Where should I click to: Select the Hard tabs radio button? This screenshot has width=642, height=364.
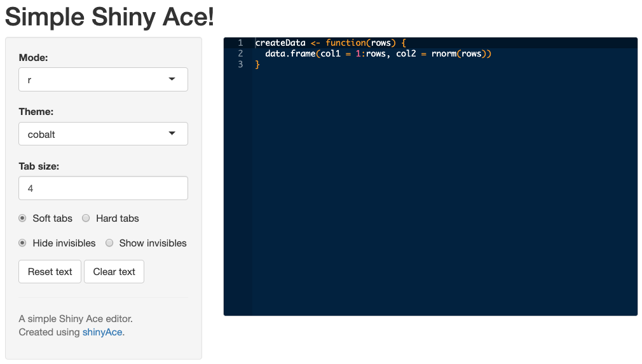pos(86,219)
